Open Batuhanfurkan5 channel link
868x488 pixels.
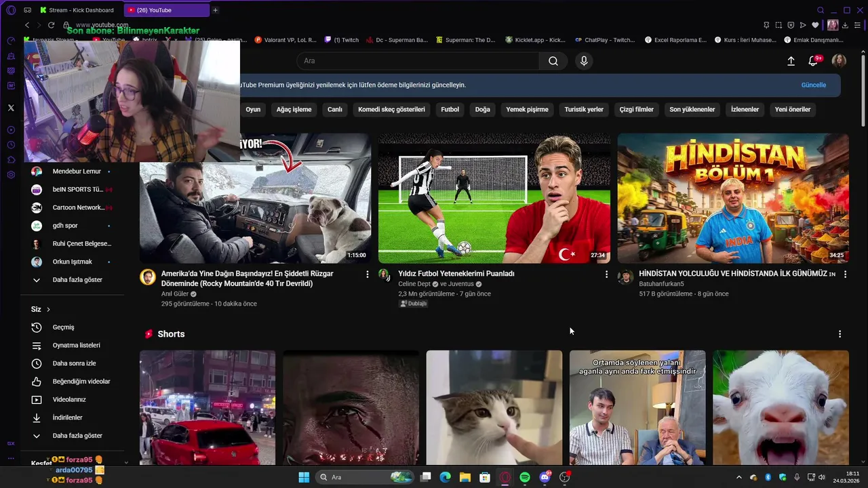(x=661, y=284)
